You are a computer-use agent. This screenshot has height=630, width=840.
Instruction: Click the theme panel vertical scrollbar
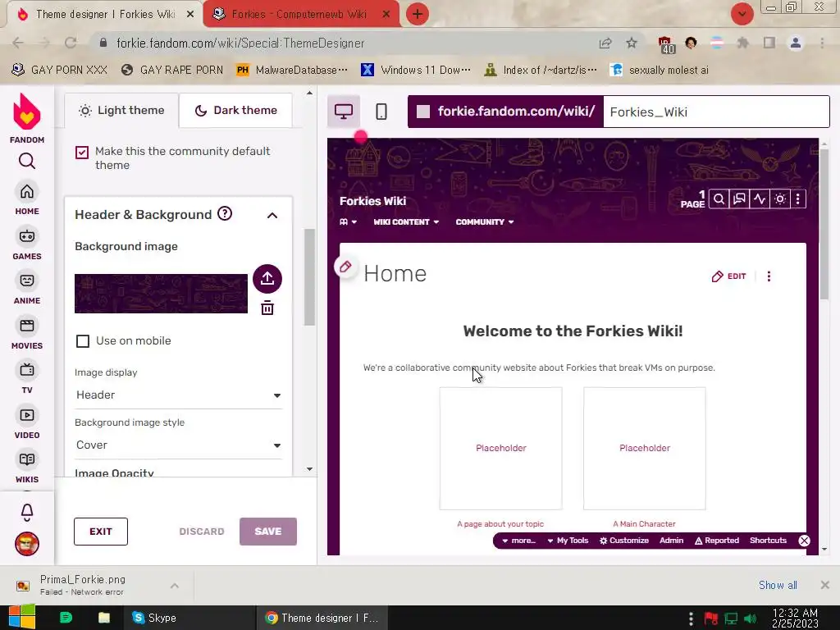[309, 277]
